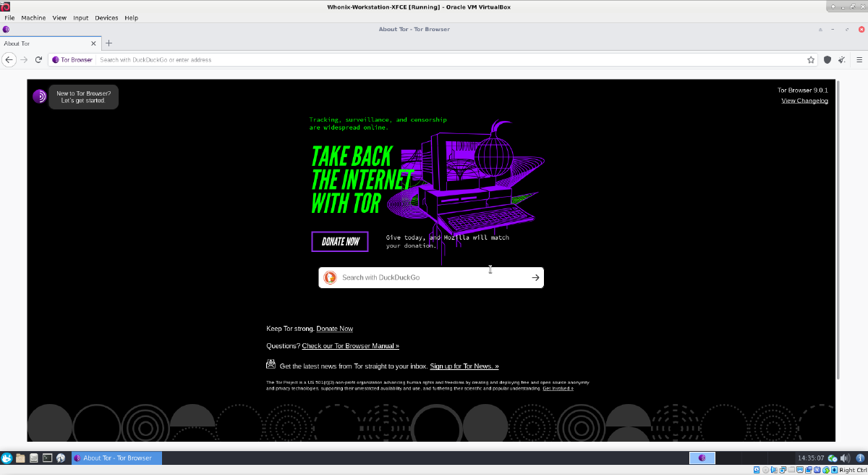Image resolution: width=868 pixels, height=475 pixels.
Task: Click the Tor Browser identity button in address bar
Action: point(72,59)
